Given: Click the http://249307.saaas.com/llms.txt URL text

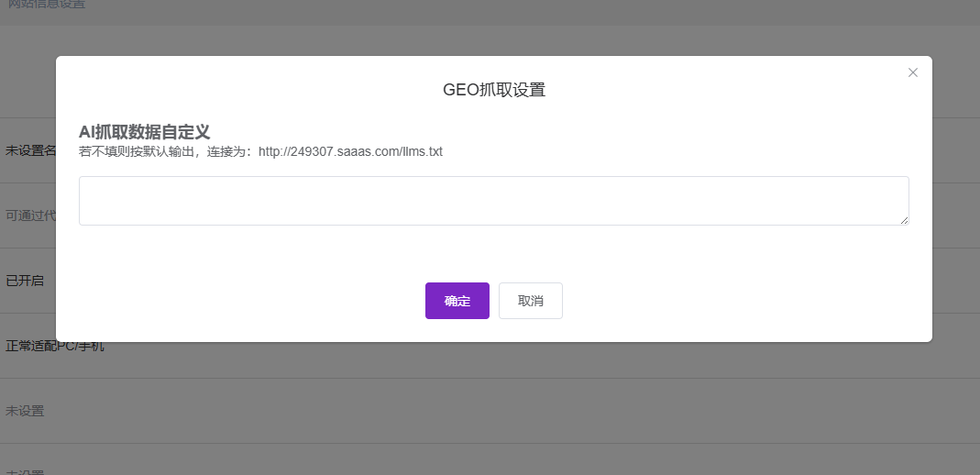Looking at the screenshot, I should [x=350, y=151].
